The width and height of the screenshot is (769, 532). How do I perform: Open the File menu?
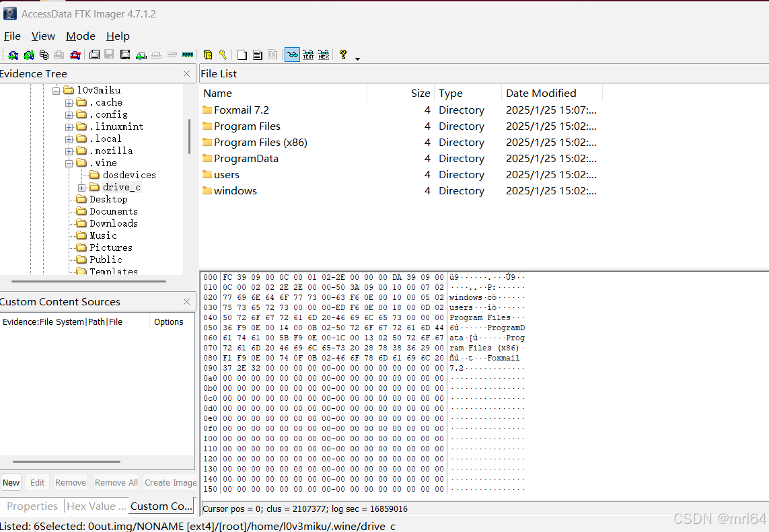(x=12, y=36)
